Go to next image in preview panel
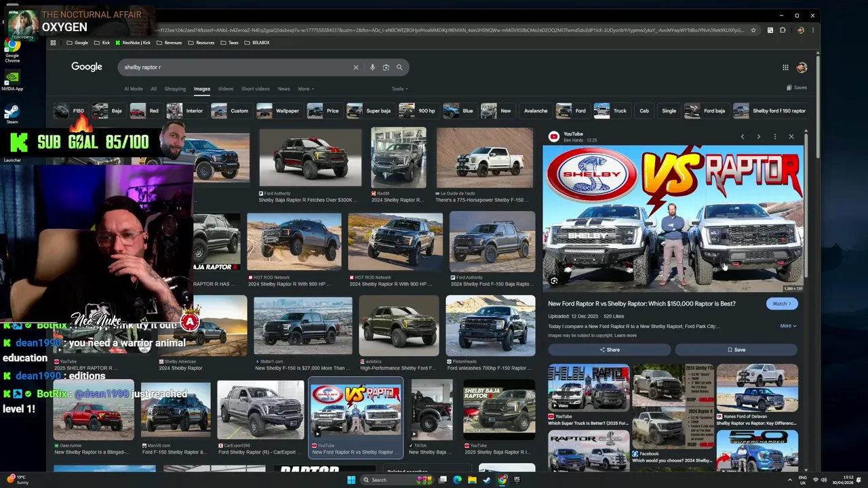Screen dimensions: 868x488 tap(759, 137)
